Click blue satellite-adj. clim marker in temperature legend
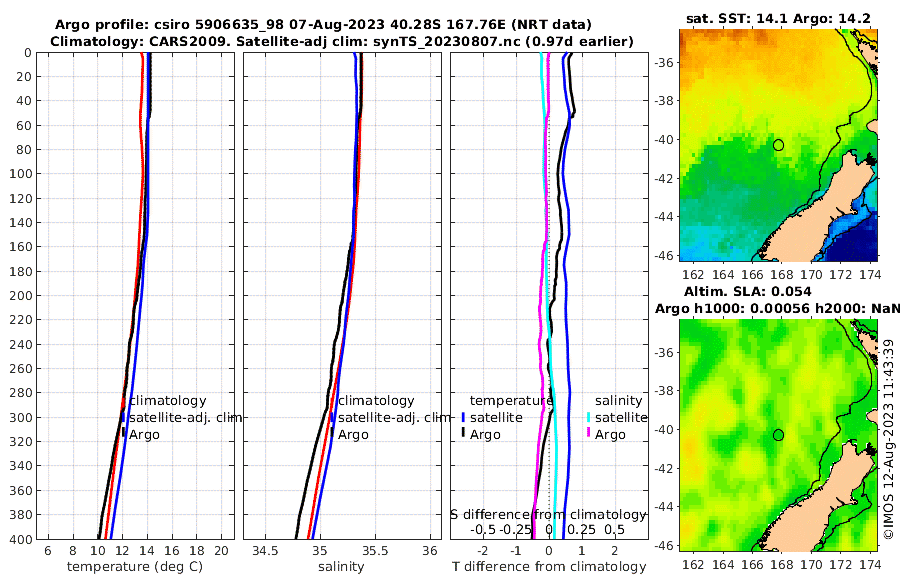900x580 pixels. pyautogui.click(x=123, y=417)
